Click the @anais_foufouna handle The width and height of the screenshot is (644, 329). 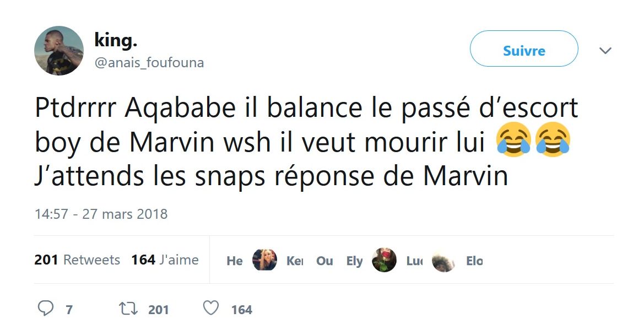point(149,63)
